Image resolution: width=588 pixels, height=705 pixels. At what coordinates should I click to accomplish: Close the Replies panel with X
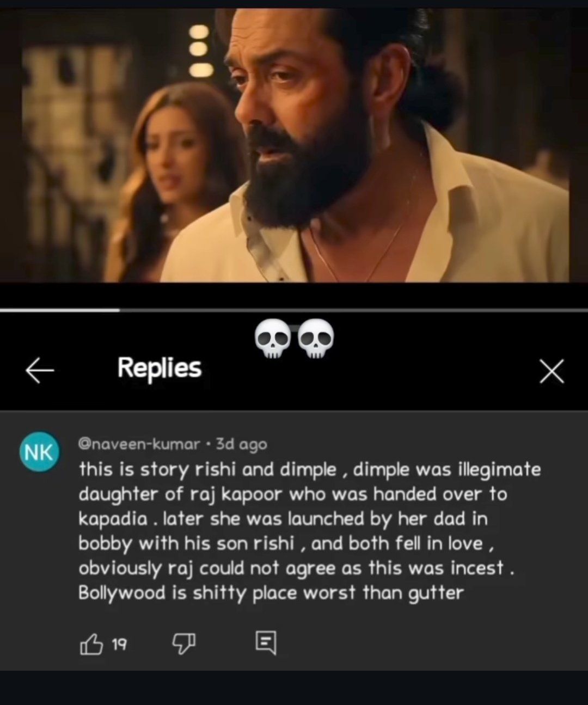tap(552, 371)
